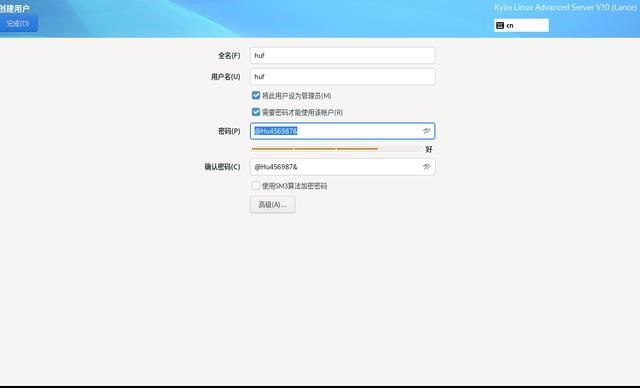This screenshot has height=388, width=640.
Task: Toggle make this user administrator checkbox
Action: coord(256,95)
